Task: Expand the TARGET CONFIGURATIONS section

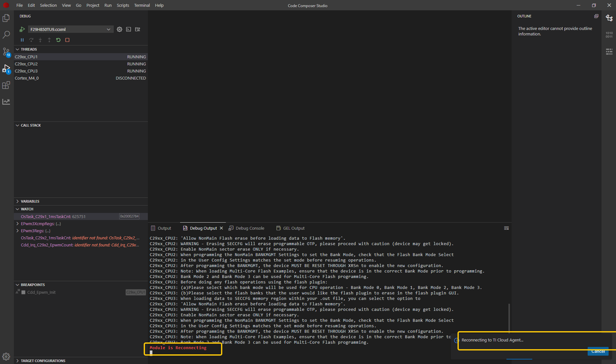Action: [x=18, y=361]
